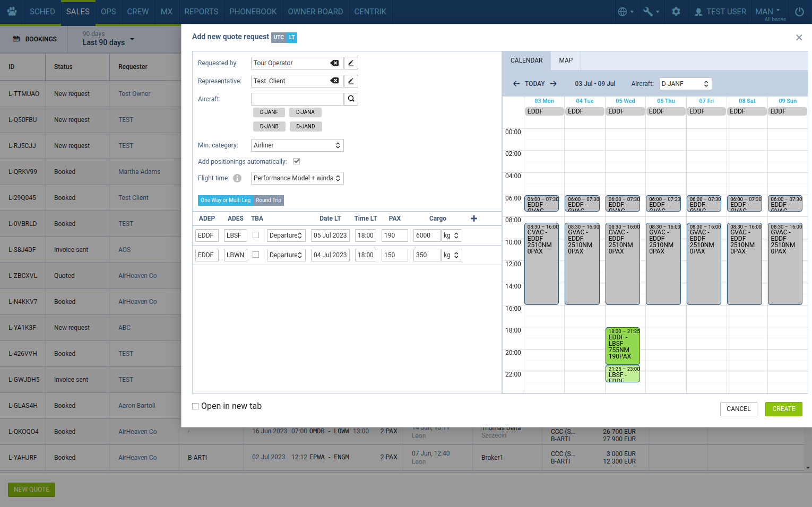Click the CREATE button
The image size is (812, 507).
tap(784, 409)
